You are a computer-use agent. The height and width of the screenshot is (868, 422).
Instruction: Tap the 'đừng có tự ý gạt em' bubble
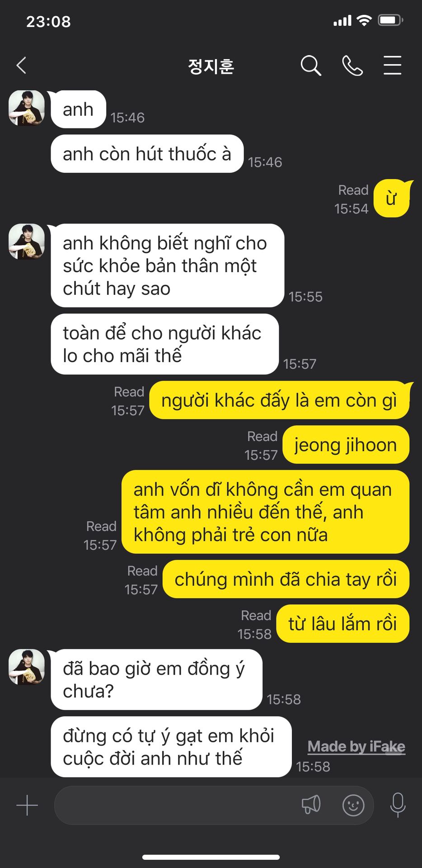(x=171, y=747)
